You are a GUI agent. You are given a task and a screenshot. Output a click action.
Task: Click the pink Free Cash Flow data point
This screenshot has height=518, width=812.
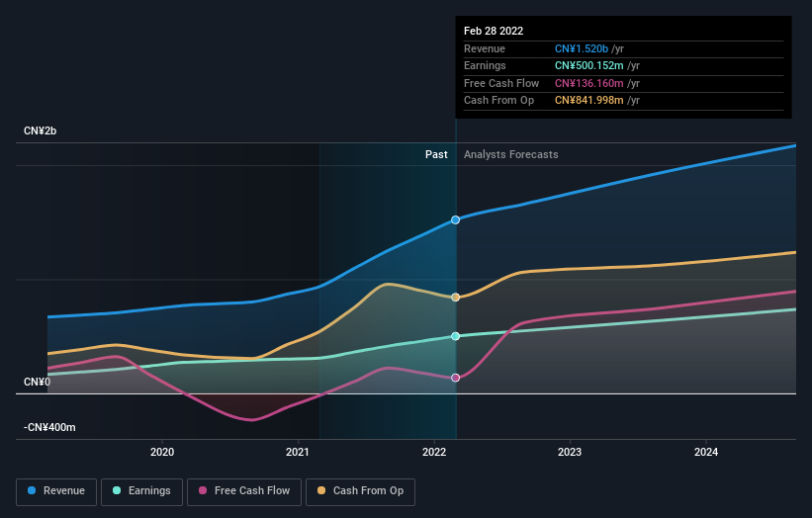455,378
